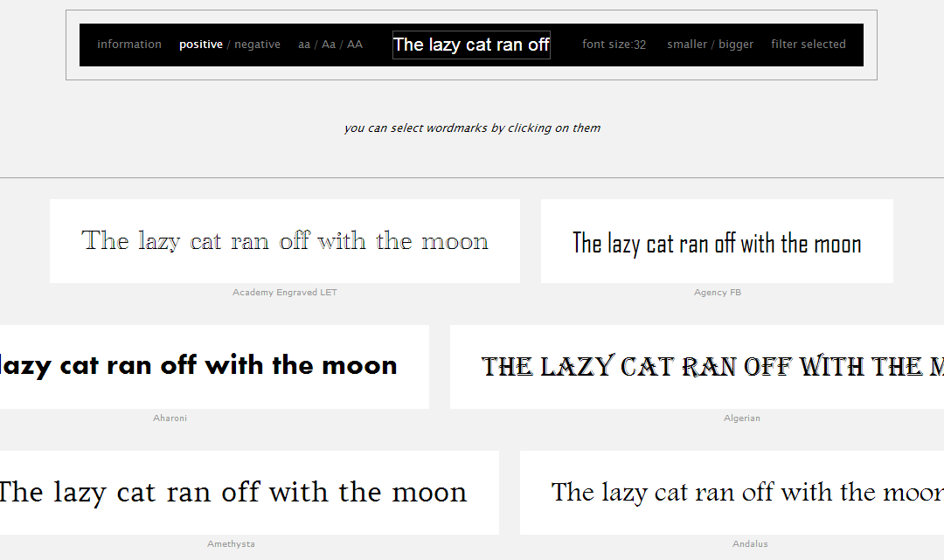Click the Agency FB font label

[717, 293]
